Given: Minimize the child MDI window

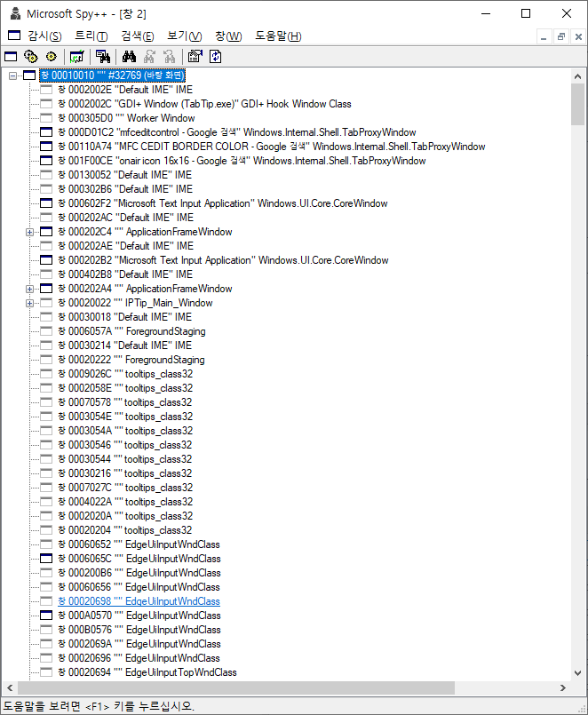Looking at the screenshot, I should (x=544, y=37).
